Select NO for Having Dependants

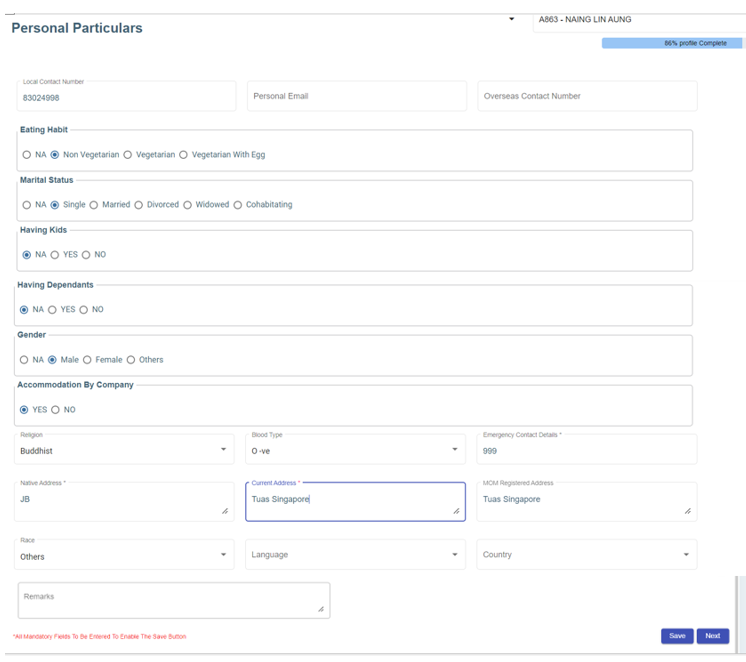[x=83, y=310]
